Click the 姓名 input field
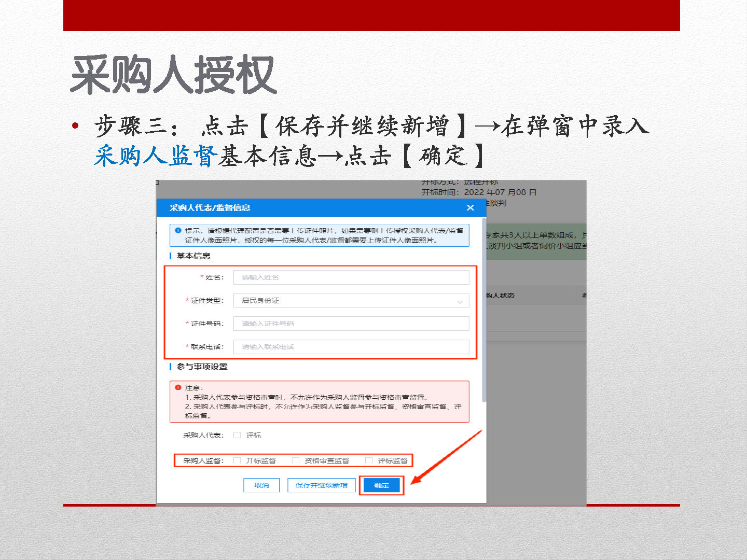Viewport: 747px width, 560px height. (x=351, y=277)
